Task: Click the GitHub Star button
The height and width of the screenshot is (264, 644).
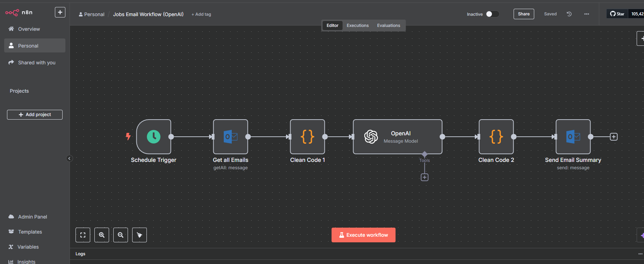Action: point(617,14)
